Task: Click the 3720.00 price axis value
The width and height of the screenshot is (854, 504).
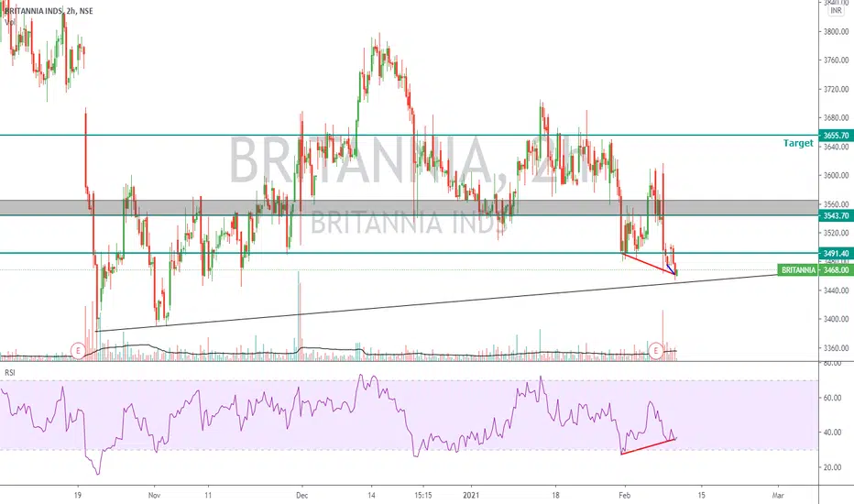Action: [836, 89]
